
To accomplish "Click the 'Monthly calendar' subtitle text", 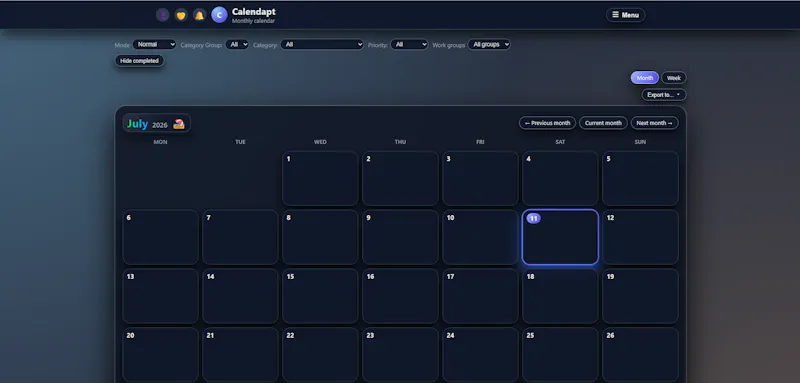I will 254,21.
